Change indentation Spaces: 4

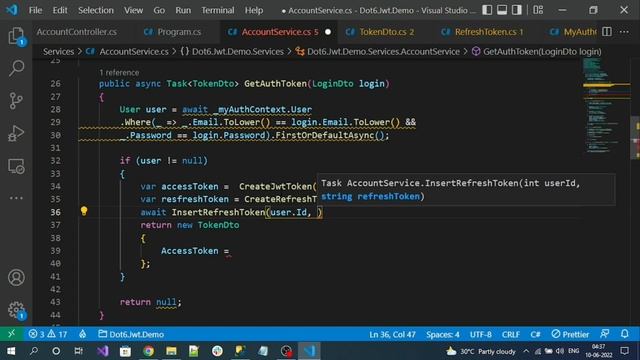point(443,334)
